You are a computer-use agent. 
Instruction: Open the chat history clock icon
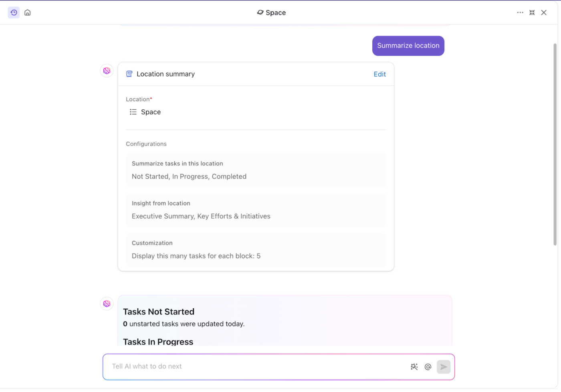click(x=14, y=12)
